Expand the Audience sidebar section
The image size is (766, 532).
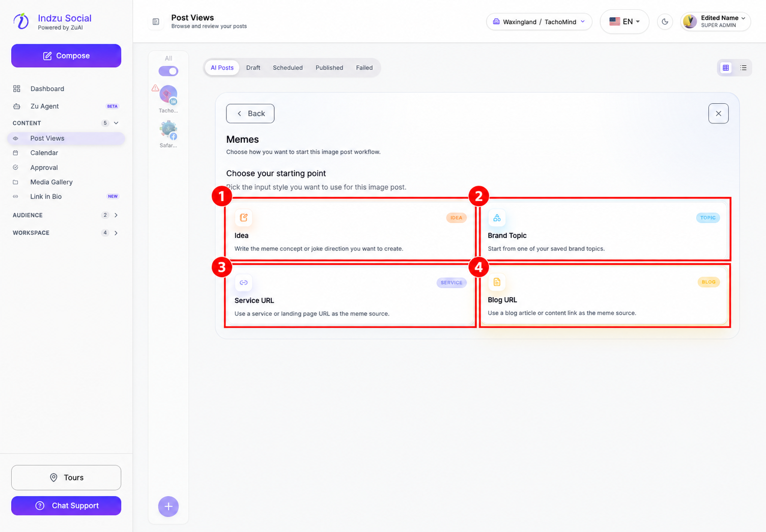(x=66, y=215)
